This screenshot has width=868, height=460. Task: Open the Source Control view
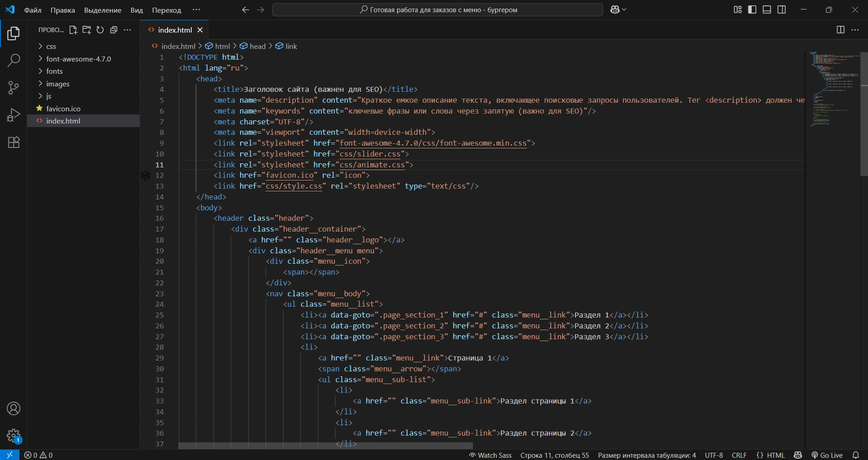point(14,87)
